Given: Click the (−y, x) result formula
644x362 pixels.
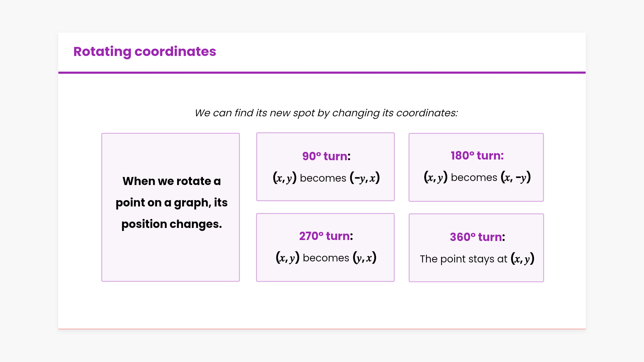Looking at the screenshot, I should [x=365, y=178].
